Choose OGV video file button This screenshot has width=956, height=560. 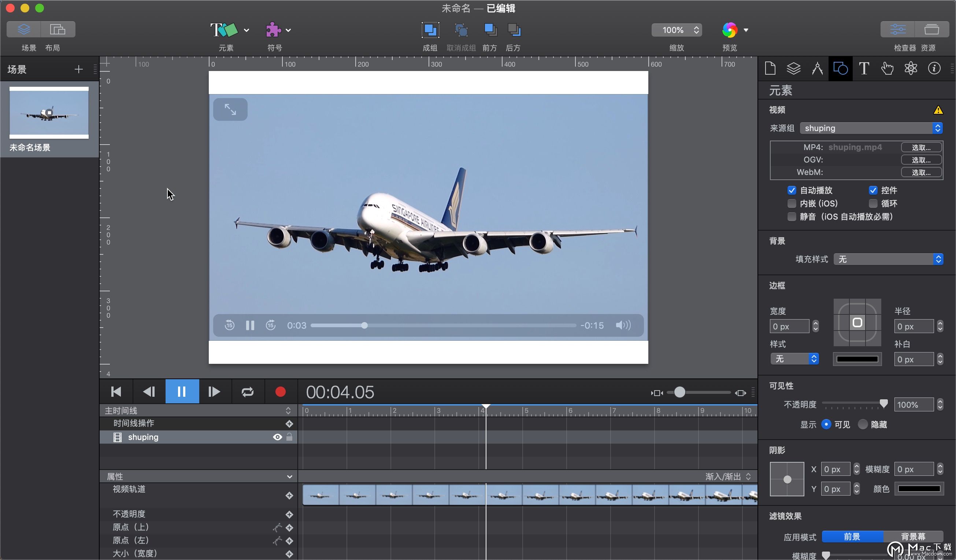coord(921,160)
